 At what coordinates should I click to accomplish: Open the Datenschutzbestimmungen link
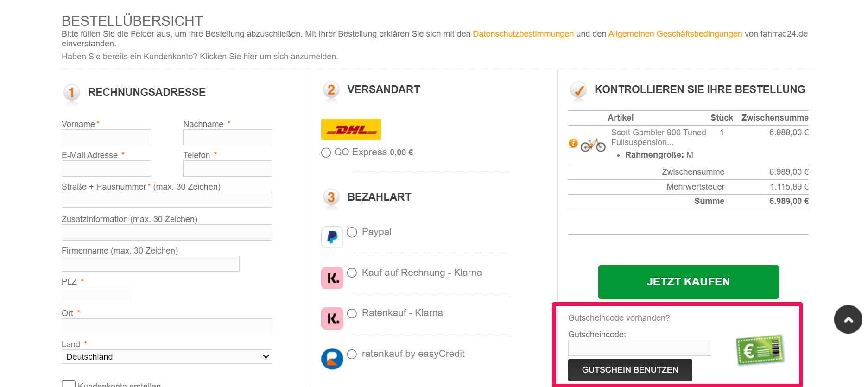point(523,34)
